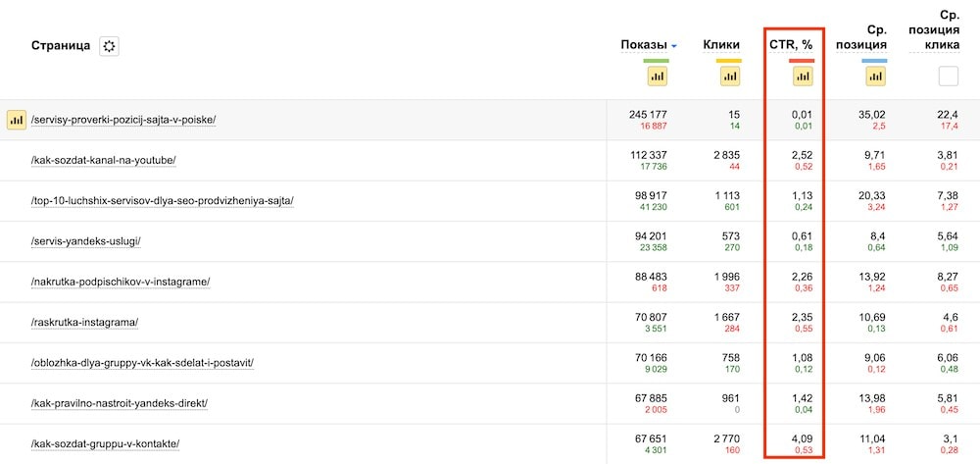Image resolution: width=980 pixels, height=464 pixels.
Task: Toggle chart icon under Показы column
Action: (657, 76)
